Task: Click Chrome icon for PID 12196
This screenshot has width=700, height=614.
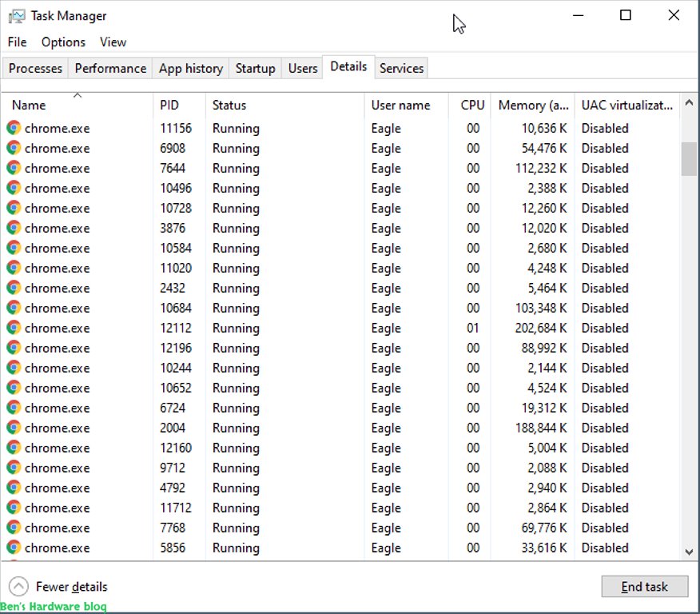Action: 14,348
